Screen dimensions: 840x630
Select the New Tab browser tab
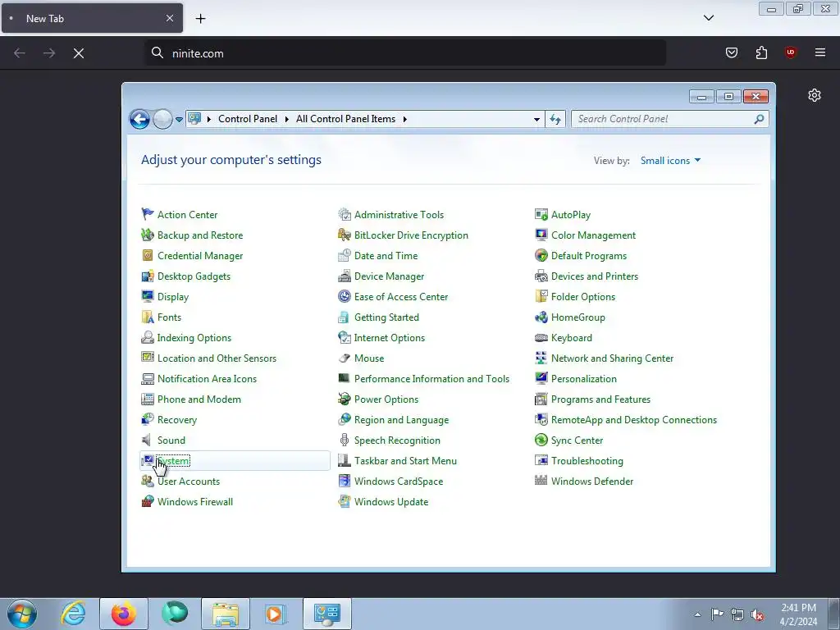(x=92, y=18)
